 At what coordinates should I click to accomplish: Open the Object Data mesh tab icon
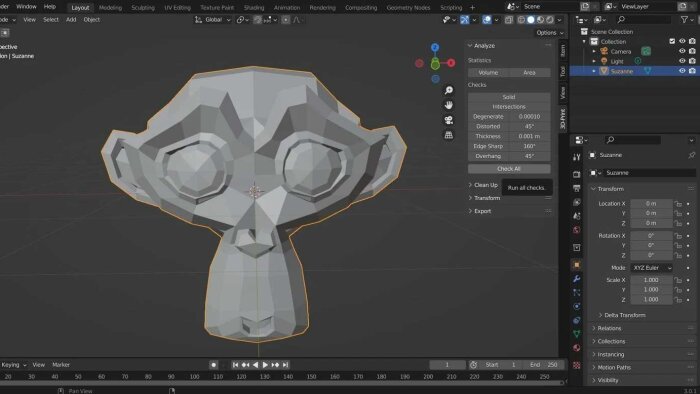(x=576, y=334)
